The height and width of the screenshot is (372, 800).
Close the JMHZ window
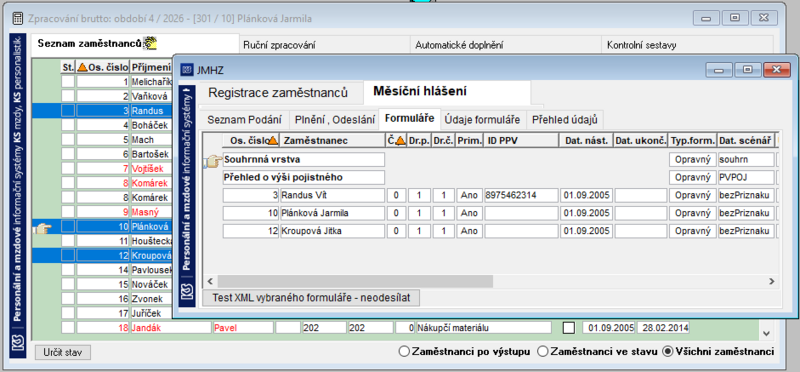tap(776, 69)
